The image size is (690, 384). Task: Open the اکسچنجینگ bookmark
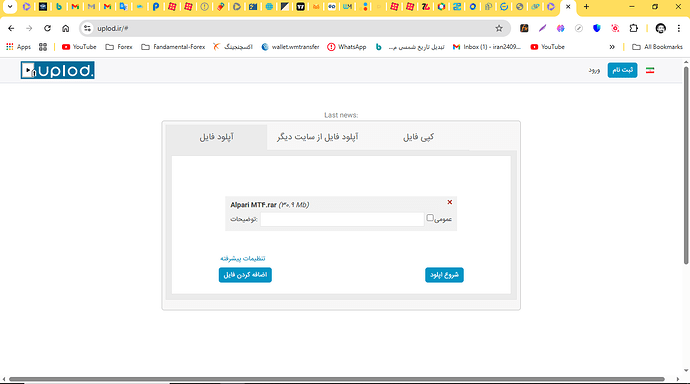pyautogui.click(x=233, y=47)
